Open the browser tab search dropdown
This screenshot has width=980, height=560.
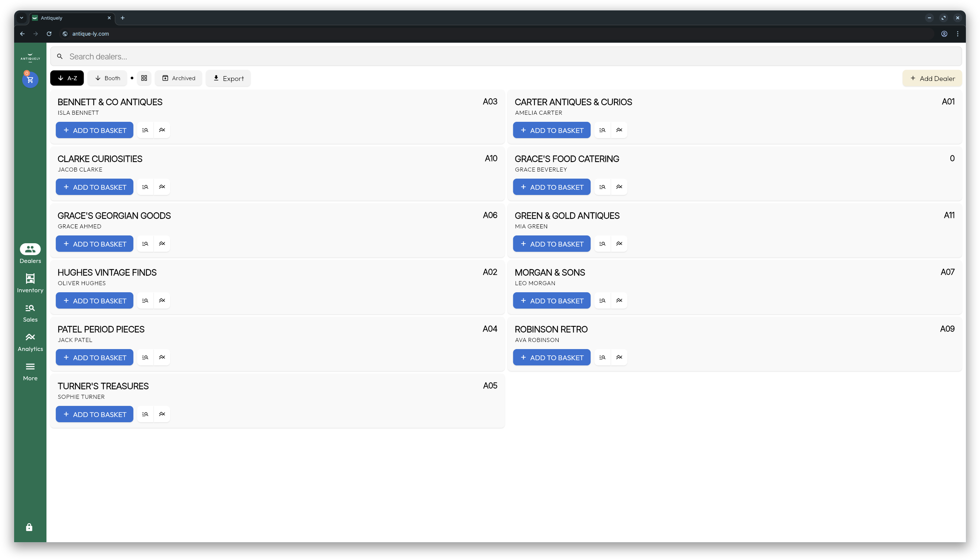pyautogui.click(x=22, y=18)
